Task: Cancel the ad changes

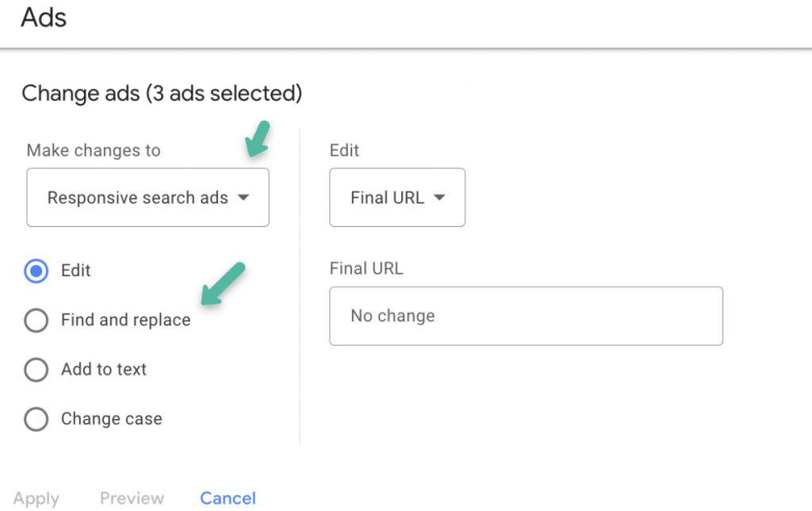Action: 228,498
